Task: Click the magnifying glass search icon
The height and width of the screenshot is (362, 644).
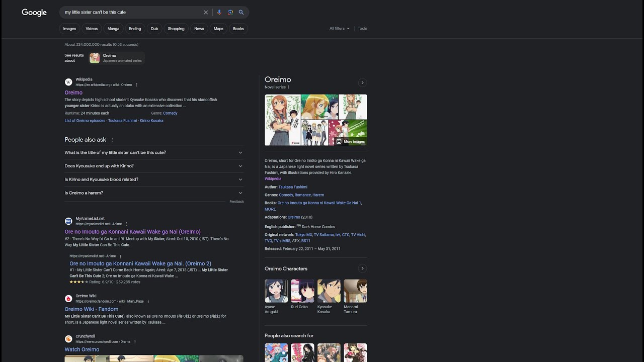Action: tap(241, 12)
